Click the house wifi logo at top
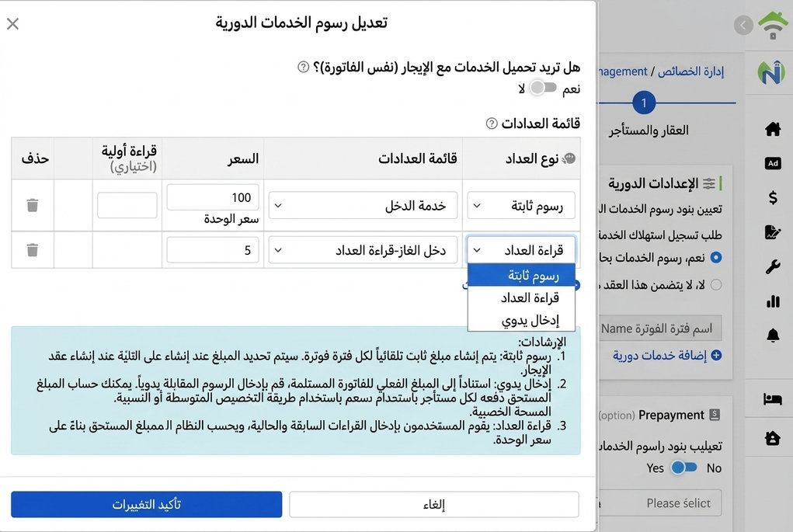 [x=774, y=26]
